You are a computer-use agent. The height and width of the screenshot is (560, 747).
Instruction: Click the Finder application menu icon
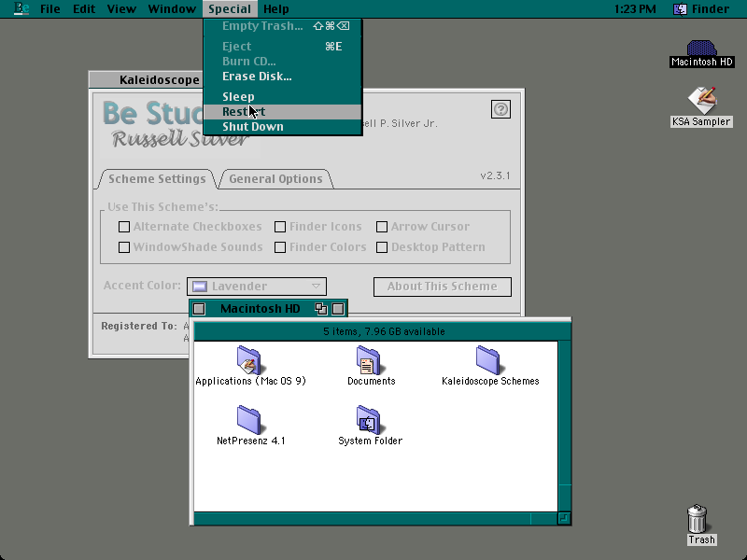(680, 8)
